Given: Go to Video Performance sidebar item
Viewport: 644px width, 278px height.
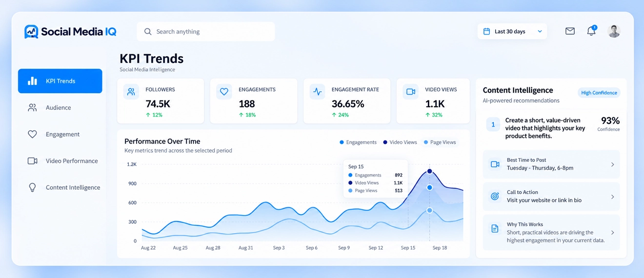Looking at the screenshot, I should click(x=60, y=161).
